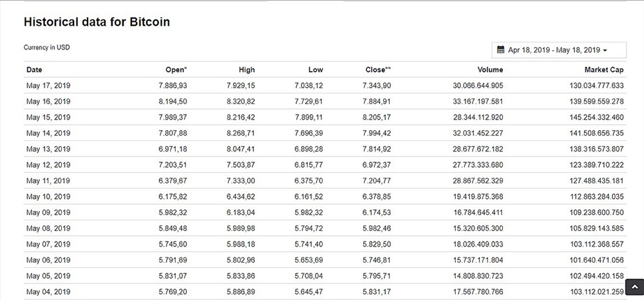Viewport: 644px width, 300px height.
Task: Click the open price 5.769,20
Action: (x=173, y=292)
